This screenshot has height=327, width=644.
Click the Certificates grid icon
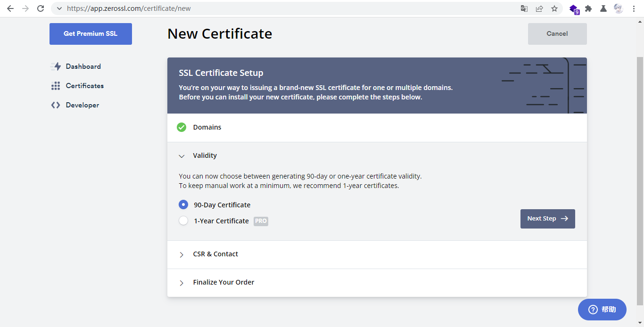point(56,86)
